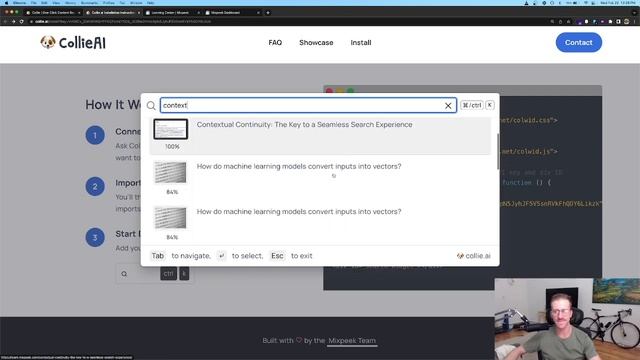Go to the Showcase page

tap(316, 42)
